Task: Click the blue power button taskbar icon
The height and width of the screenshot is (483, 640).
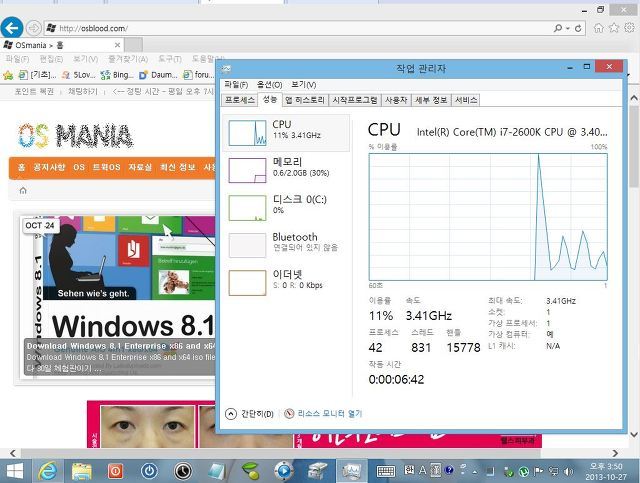Action: pos(149,472)
